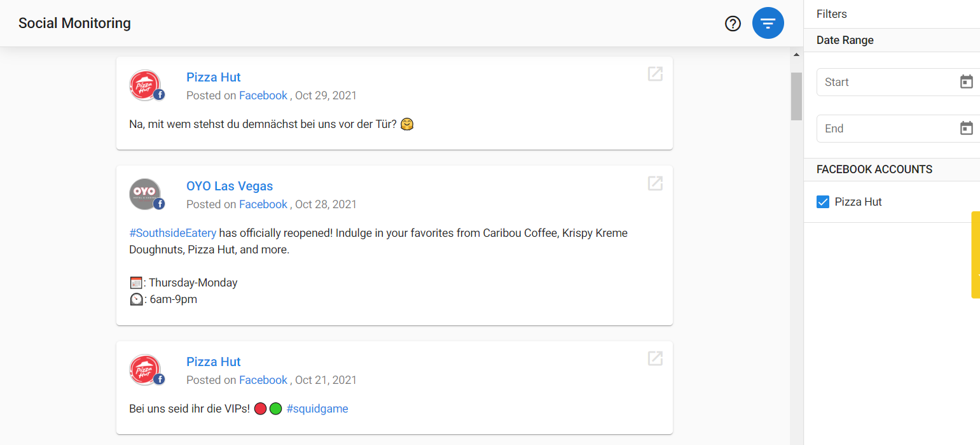Click the OYO Las Vegas avatar logo

tap(146, 194)
